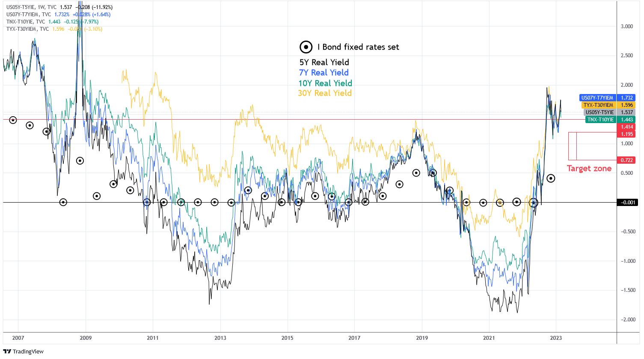
Task: Click the circle icon beside 'I Bond fixed rates set'
Action: click(306, 47)
